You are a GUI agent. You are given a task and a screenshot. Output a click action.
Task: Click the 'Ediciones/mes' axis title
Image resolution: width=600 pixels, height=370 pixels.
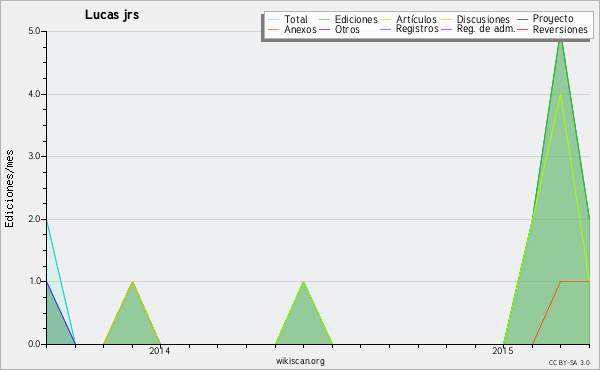(9, 189)
